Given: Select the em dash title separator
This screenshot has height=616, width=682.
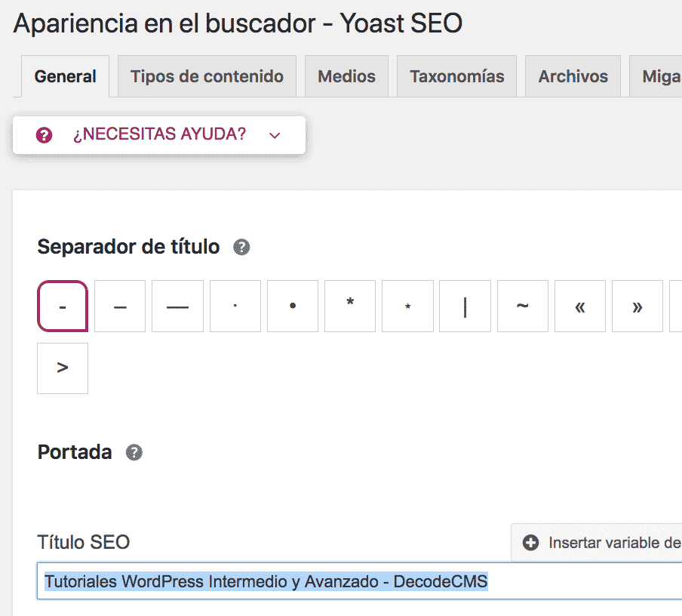Looking at the screenshot, I should coord(177,306).
